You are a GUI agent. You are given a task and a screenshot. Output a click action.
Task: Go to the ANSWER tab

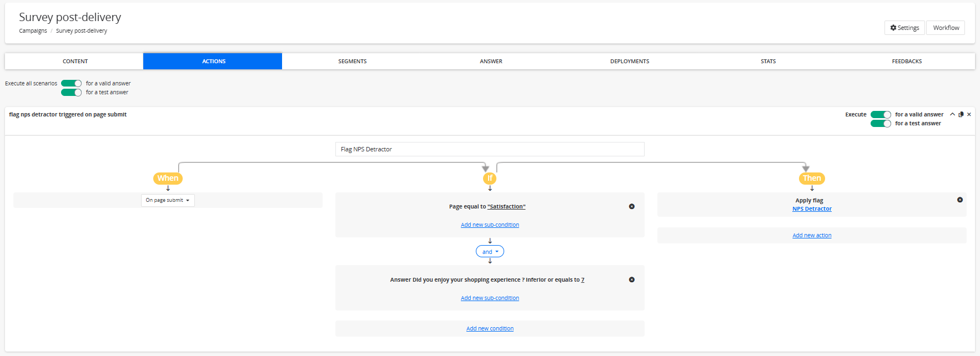tap(491, 61)
